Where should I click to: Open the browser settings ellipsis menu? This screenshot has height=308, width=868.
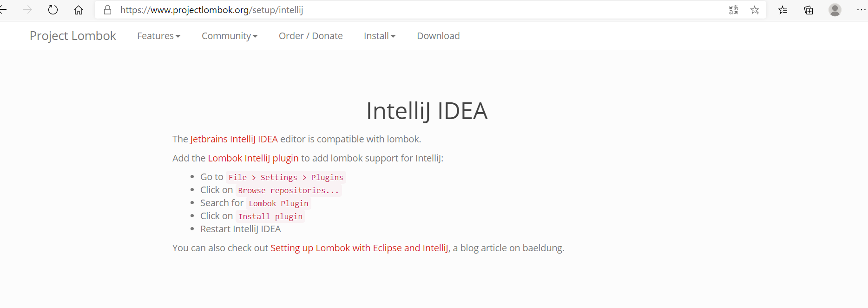click(862, 10)
